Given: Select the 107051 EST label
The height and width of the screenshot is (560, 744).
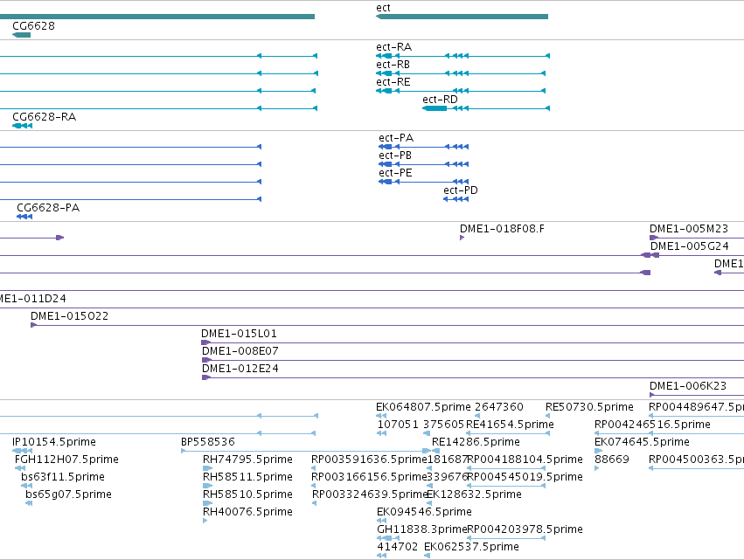Looking at the screenshot, I should tap(398, 425).
